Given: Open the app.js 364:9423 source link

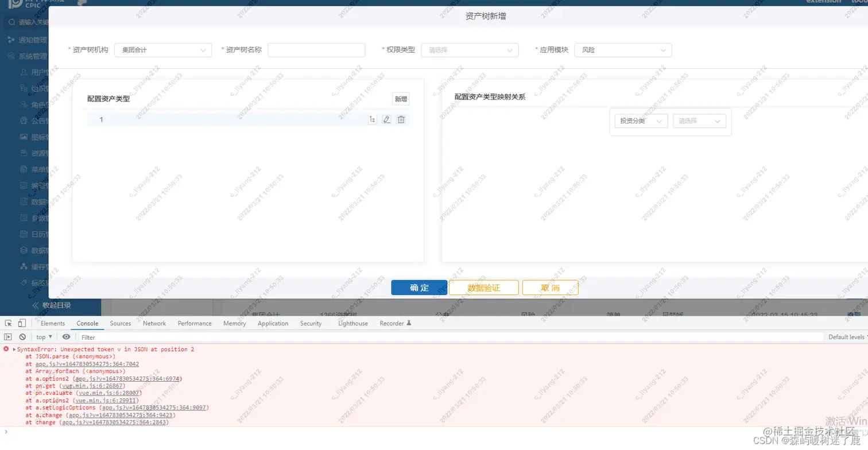Looking at the screenshot, I should point(121,415).
